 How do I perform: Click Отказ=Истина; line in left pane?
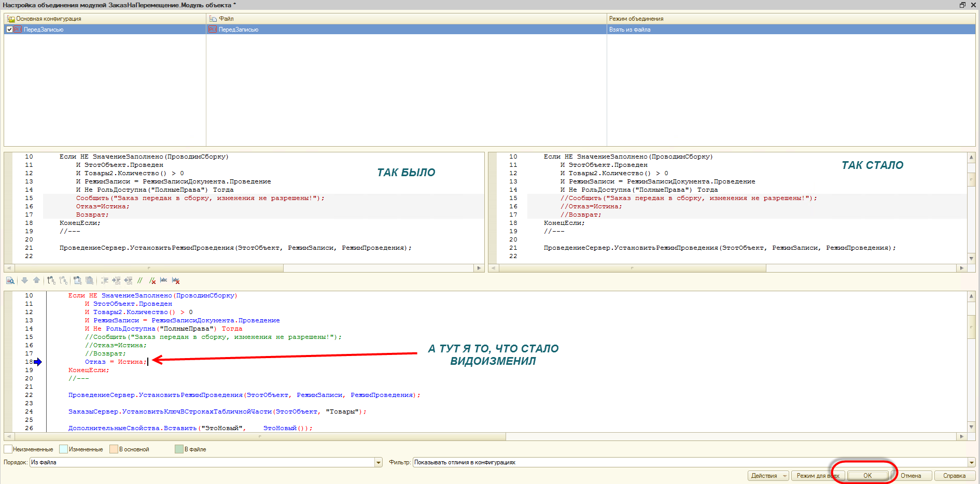(x=103, y=206)
